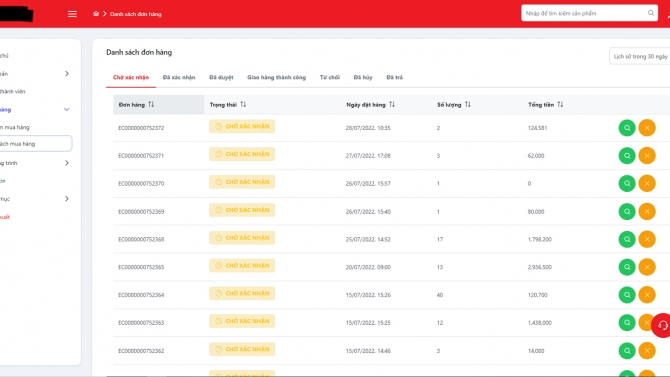Click date 20/07/2022, 09:00 cell

368,267
